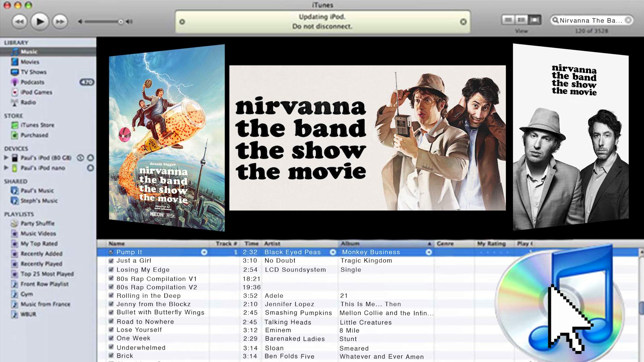Click the search field with Nirvanna text
Viewport: 644px width, 362px height.
point(592,20)
